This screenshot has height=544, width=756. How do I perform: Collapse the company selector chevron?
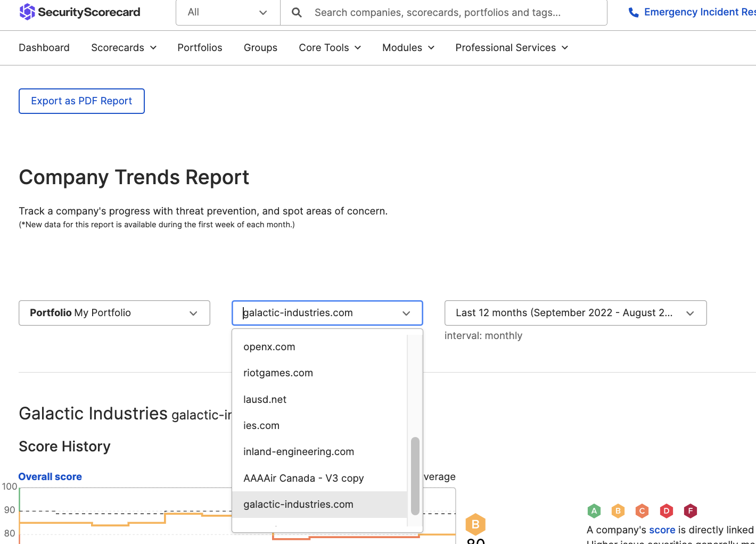click(x=406, y=313)
